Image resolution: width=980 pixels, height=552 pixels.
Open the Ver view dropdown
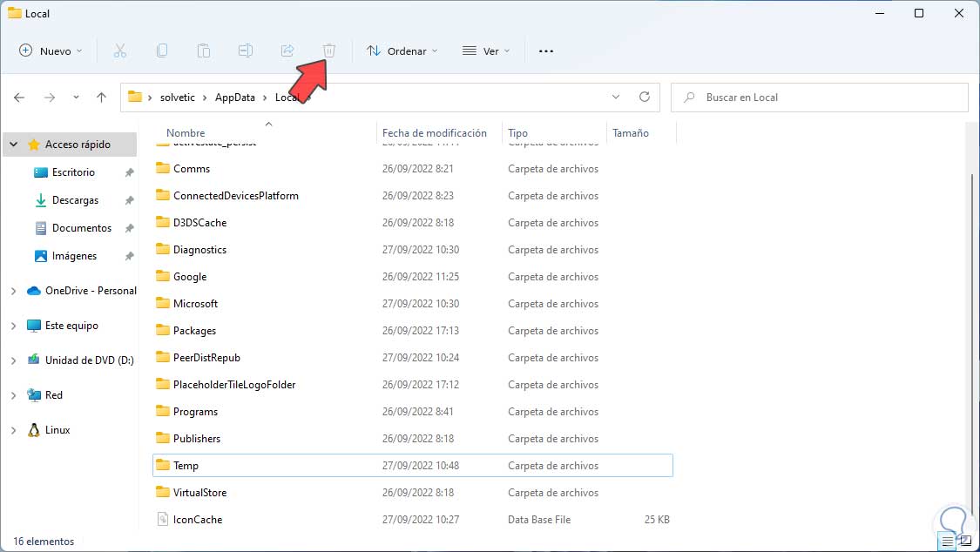coord(486,51)
